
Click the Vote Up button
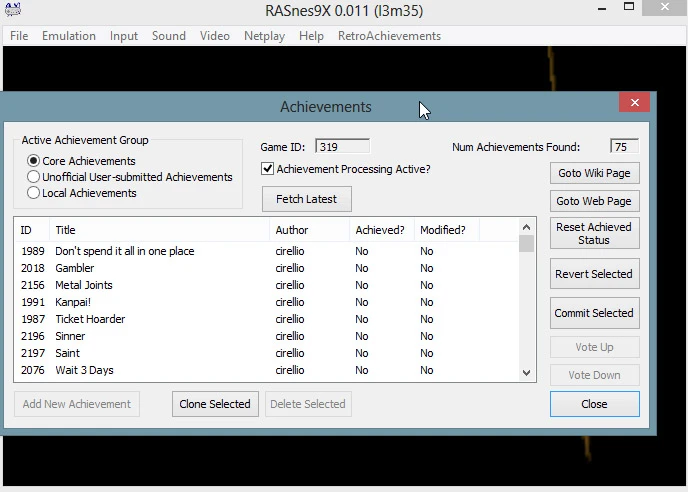(594, 347)
